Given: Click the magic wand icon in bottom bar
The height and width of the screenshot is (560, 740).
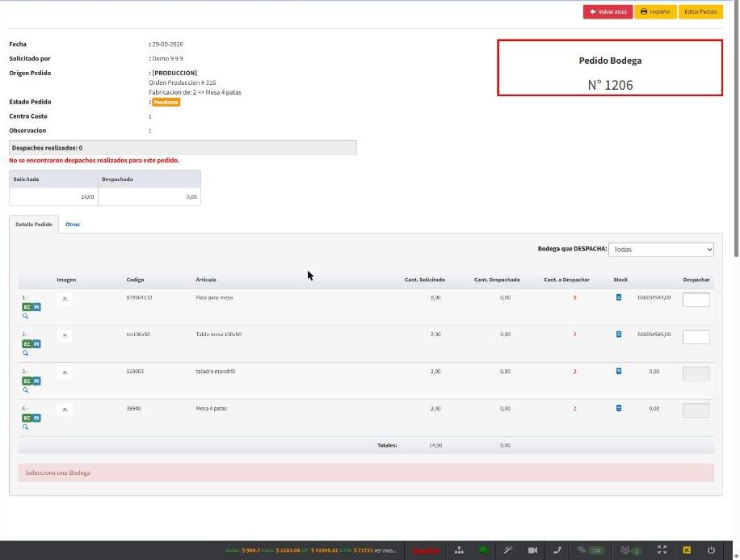Looking at the screenshot, I should (508, 550).
